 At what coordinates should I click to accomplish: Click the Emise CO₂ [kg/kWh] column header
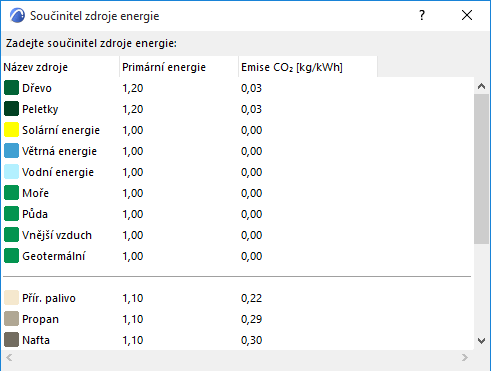308,67
